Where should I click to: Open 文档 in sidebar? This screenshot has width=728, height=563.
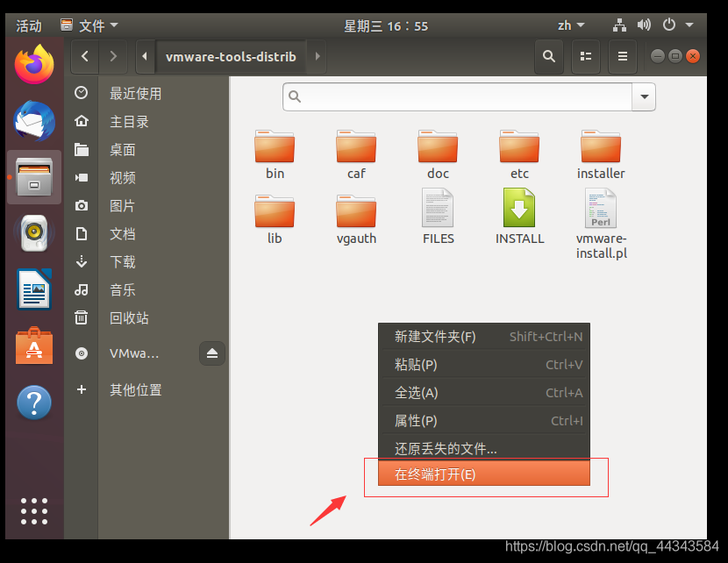pyautogui.click(x=146, y=233)
